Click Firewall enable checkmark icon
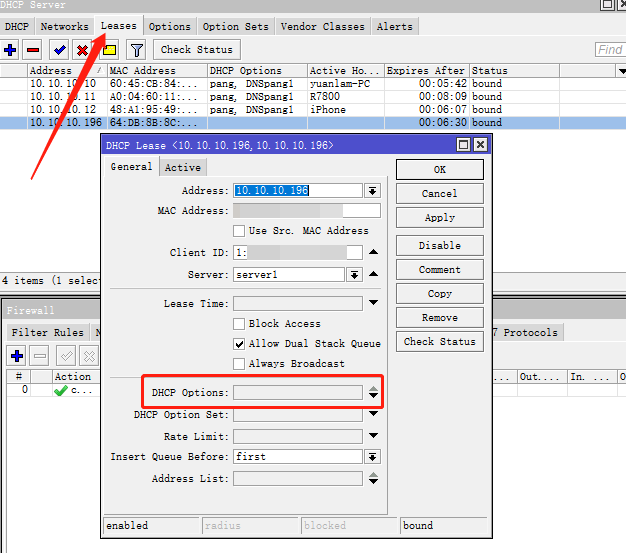This screenshot has width=626, height=553. pos(66,356)
